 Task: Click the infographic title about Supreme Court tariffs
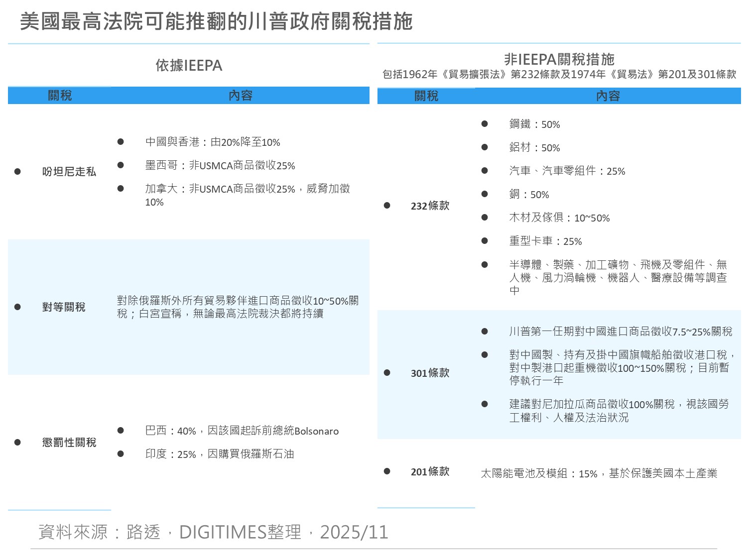[x=216, y=22]
